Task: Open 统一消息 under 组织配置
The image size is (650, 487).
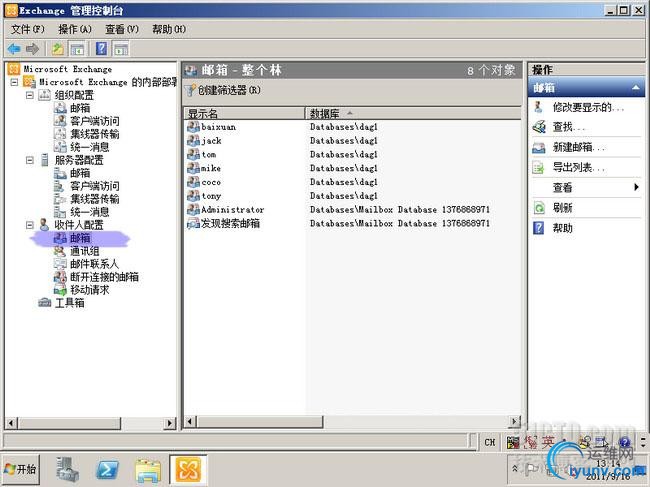Action: pos(90,147)
